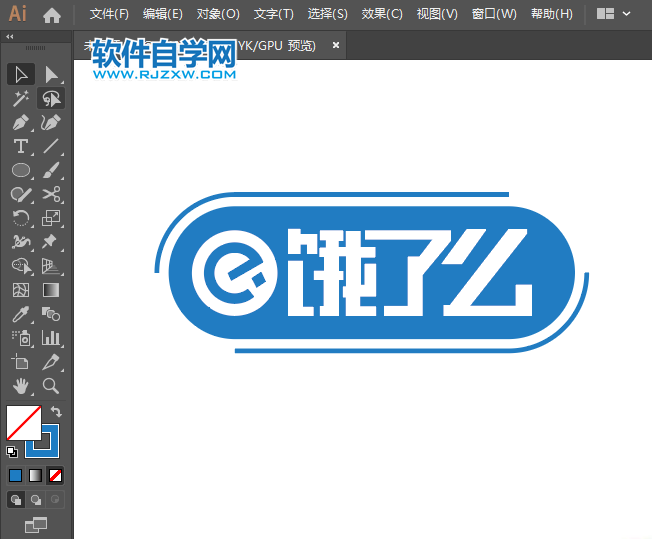Change the screen mode
This screenshot has height=539, width=652.
pyautogui.click(x=36, y=525)
